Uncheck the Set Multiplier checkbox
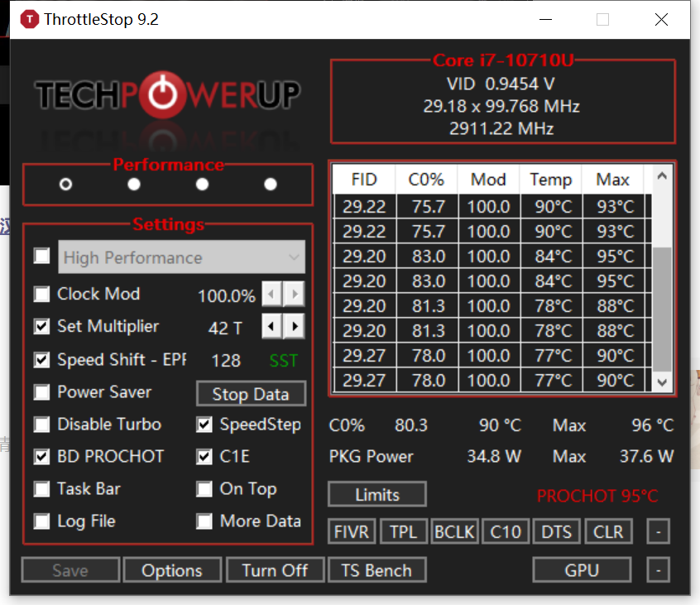 (x=42, y=326)
